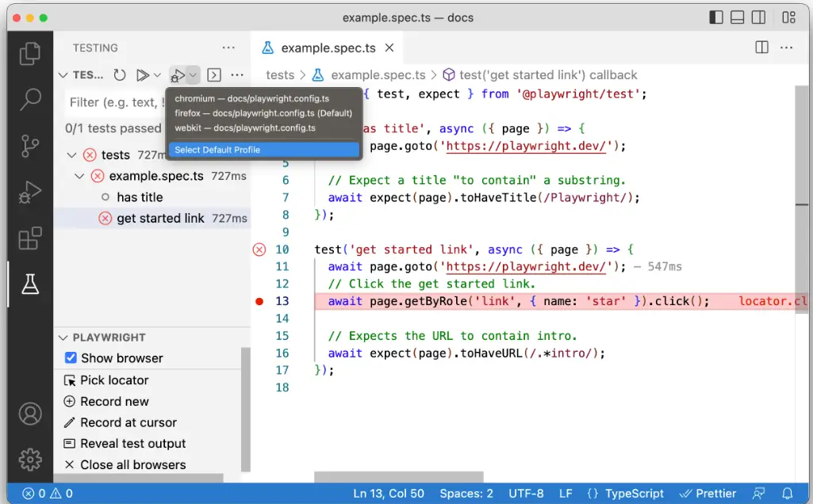Click Record new
Screen dimensions: 813x504
(114, 402)
